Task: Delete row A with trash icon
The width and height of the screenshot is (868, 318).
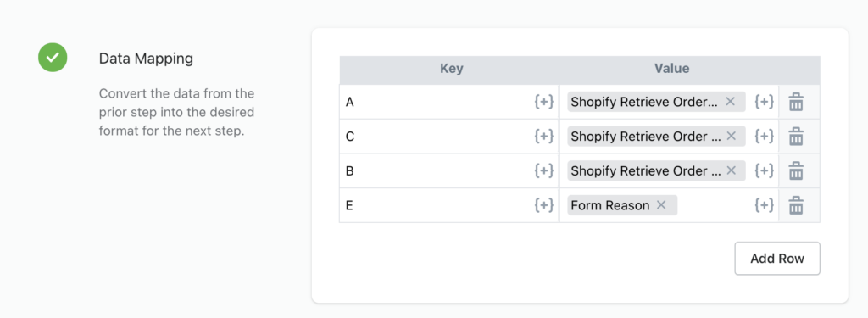Action: [x=796, y=102]
